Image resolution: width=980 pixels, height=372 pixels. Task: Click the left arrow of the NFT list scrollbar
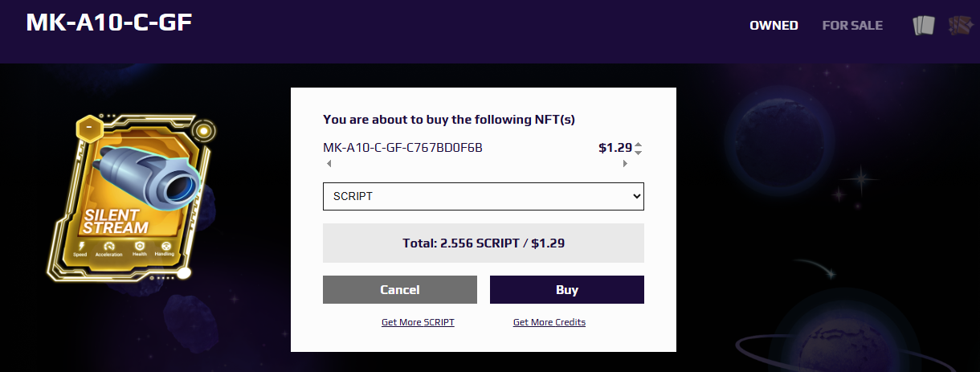[328, 164]
